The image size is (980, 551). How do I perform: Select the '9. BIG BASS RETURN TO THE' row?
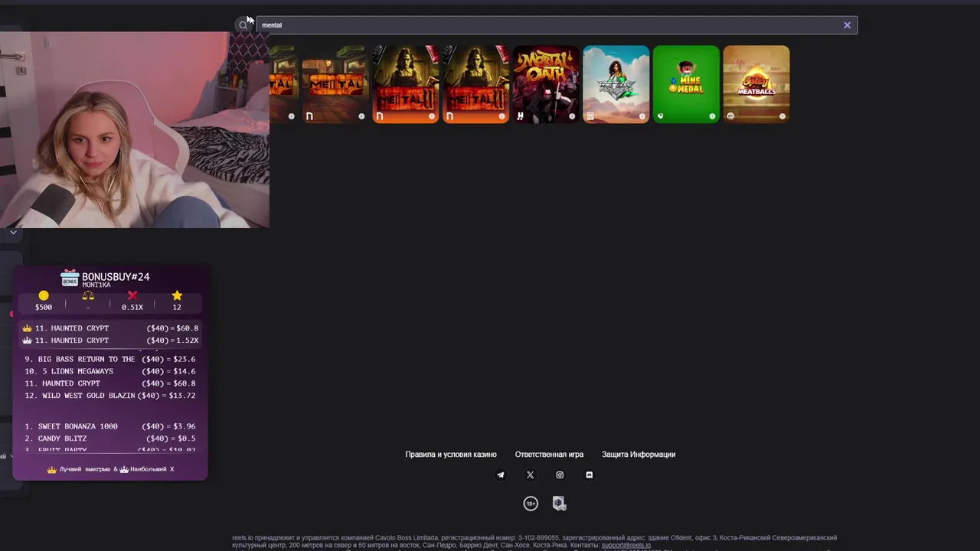tap(110, 359)
